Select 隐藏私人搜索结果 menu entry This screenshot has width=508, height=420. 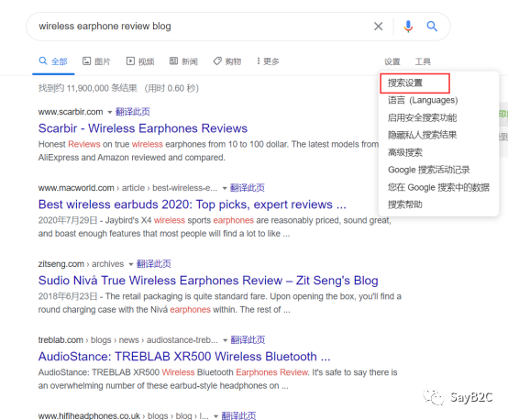(422, 135)
